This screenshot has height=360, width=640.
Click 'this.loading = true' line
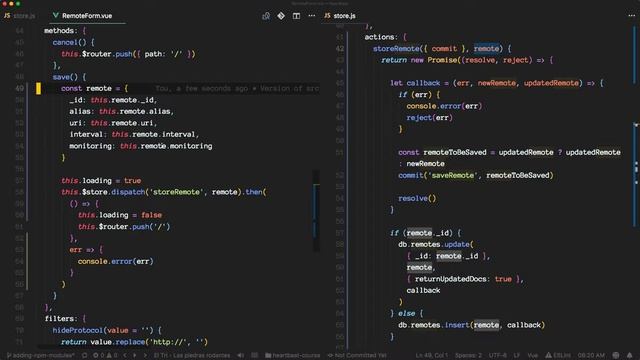pyautogui.click(x=101, y=180)
